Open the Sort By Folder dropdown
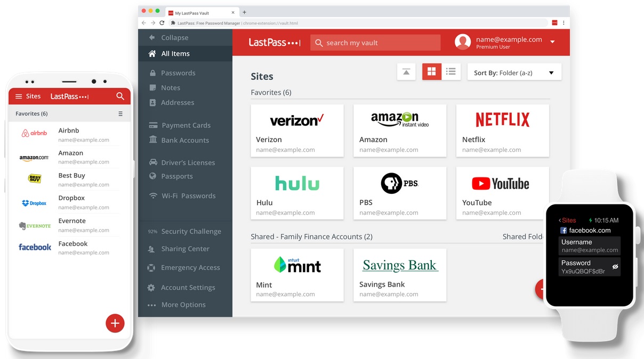Image resolution: width=644 pixels, height=359 pixels. pos(514,72)
